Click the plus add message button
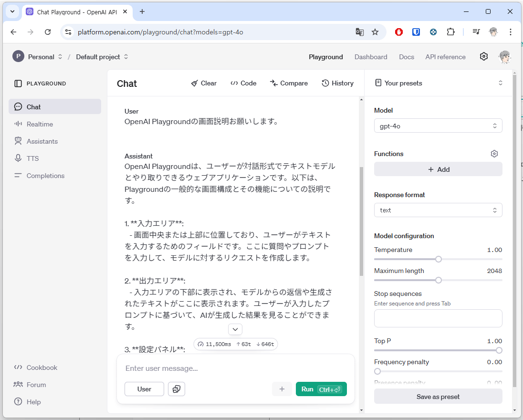This screenshot has height=420, width=523. point(282,389)
